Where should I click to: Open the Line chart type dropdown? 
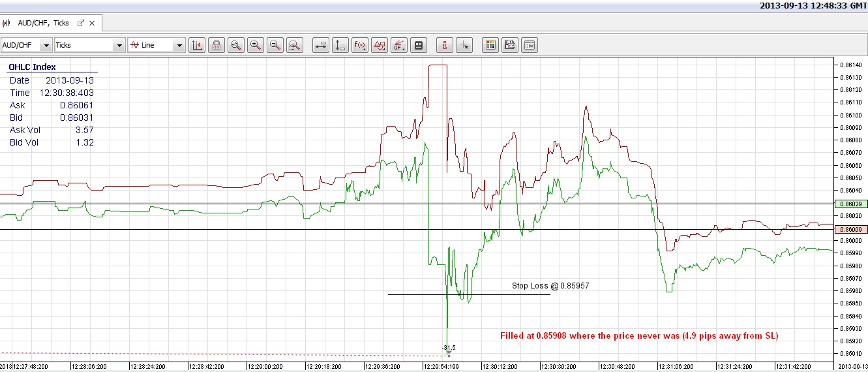(157, 45)
